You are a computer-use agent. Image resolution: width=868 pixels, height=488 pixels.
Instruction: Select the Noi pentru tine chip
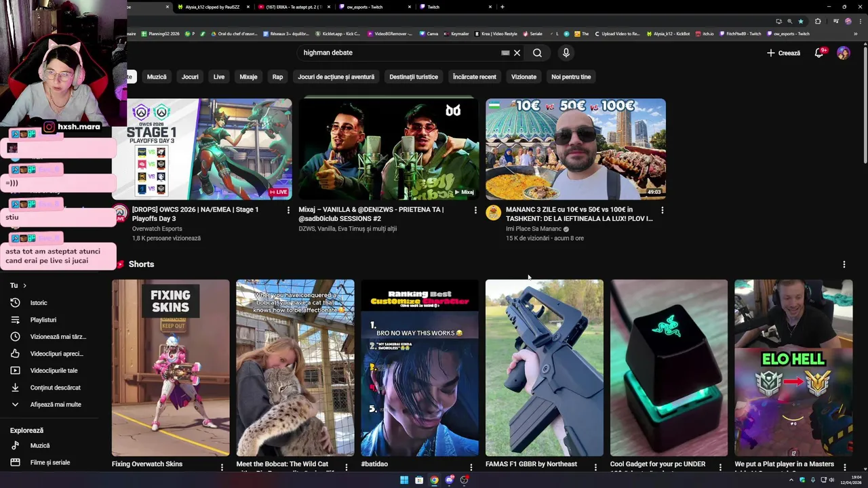click(x=571, y=77)
